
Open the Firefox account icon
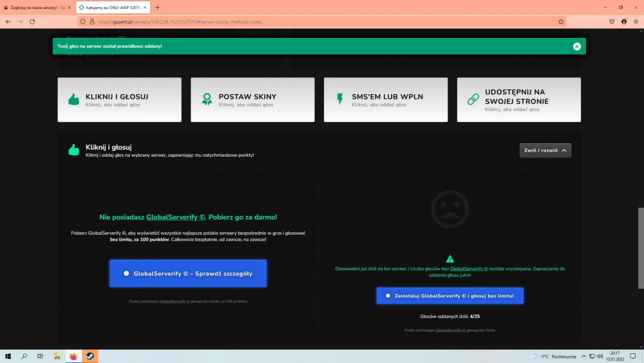[624, 22]
